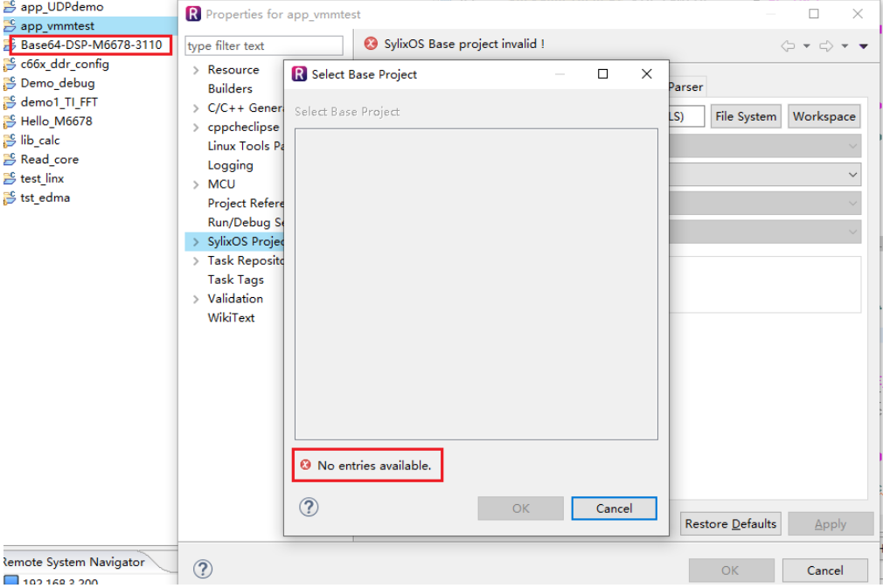Click the Hello_M6678 project icon

[x=10, y=121]
